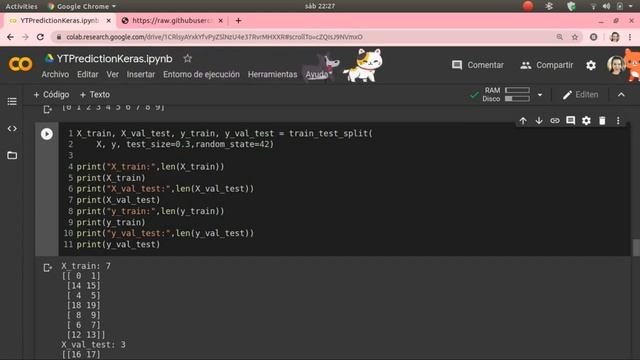
Task: Click the Comentar button
Action: 478,65
